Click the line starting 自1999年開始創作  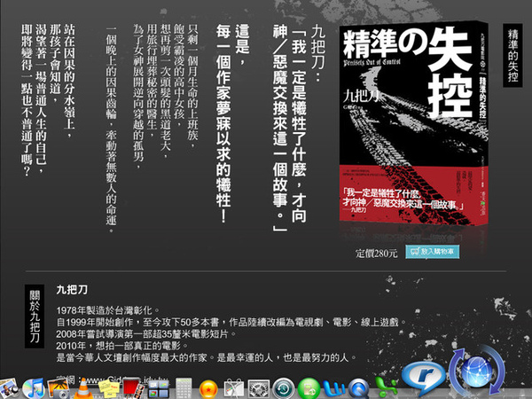231,322
